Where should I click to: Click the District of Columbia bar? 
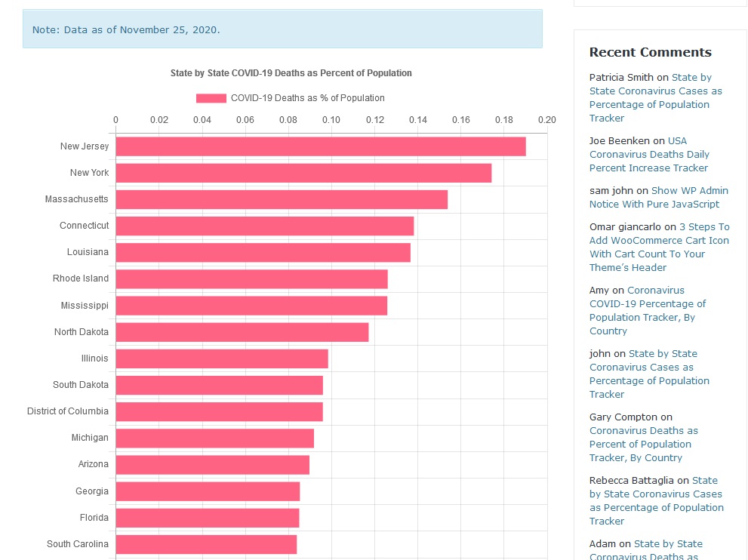[x=220, y=412]
